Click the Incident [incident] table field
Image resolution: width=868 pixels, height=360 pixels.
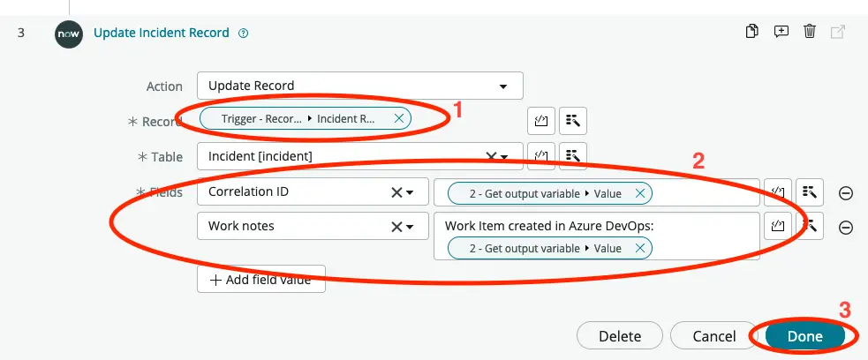pyautogui.click(x=359, y=156)
